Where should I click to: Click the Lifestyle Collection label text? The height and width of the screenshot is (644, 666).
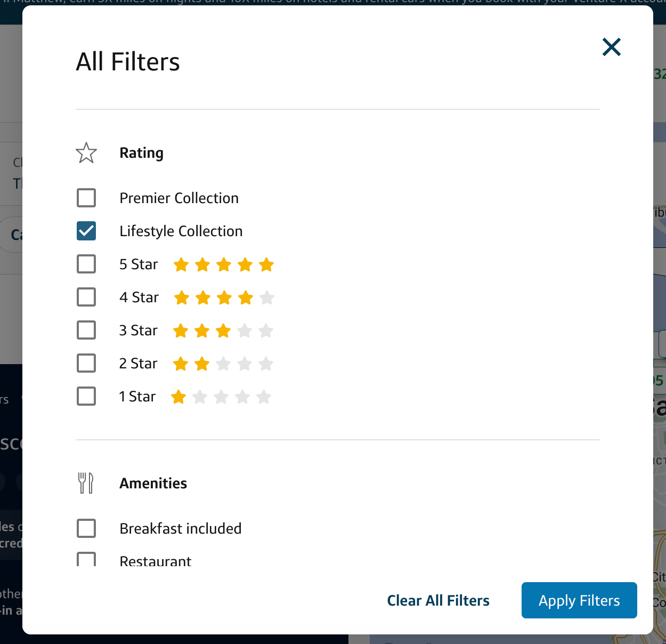(x=181, y=231)
